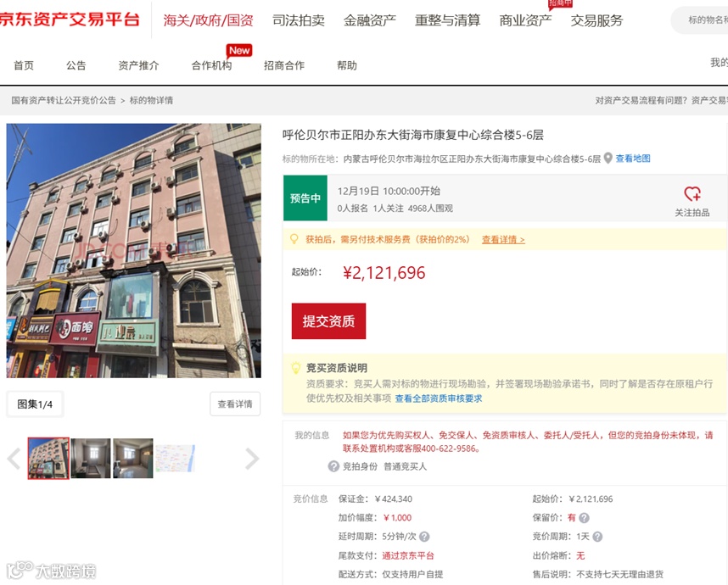Show previous thumbnails with left arrow

tap(14, 459)
